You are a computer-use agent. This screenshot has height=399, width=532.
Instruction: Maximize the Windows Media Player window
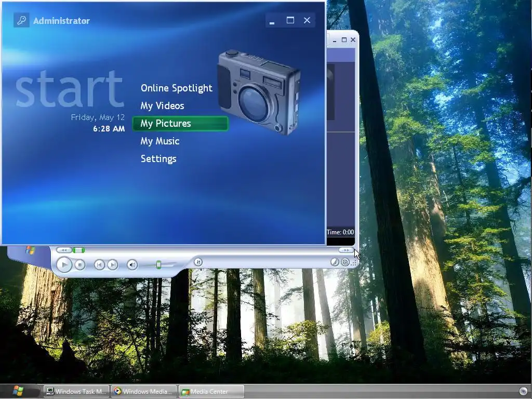[344, 39]
